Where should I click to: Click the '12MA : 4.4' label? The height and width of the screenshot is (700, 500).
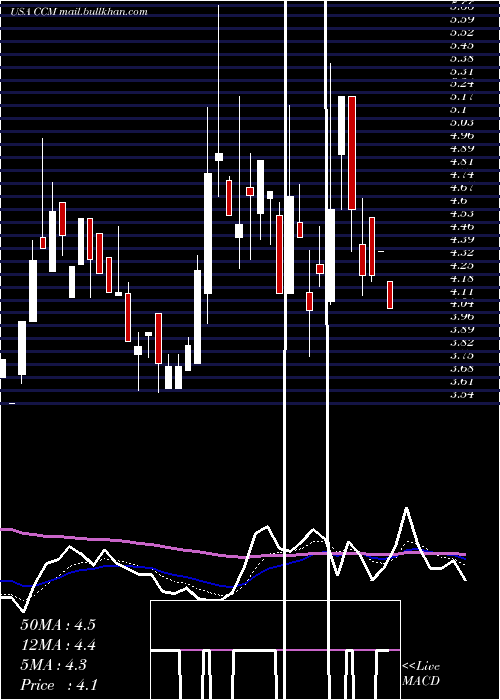point(58,645)
